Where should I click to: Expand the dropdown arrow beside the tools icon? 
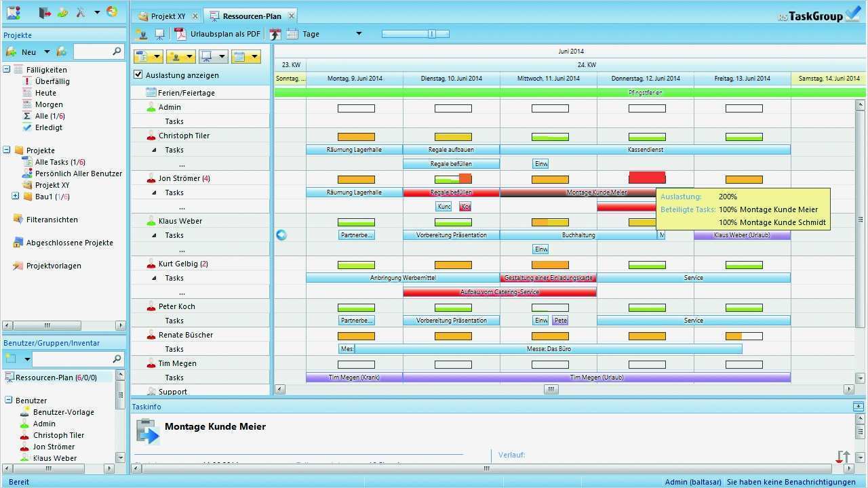(x=97, y=12)
